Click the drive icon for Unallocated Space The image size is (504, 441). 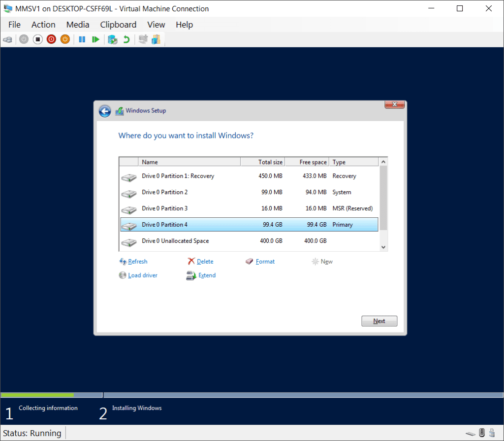point(129,242)
